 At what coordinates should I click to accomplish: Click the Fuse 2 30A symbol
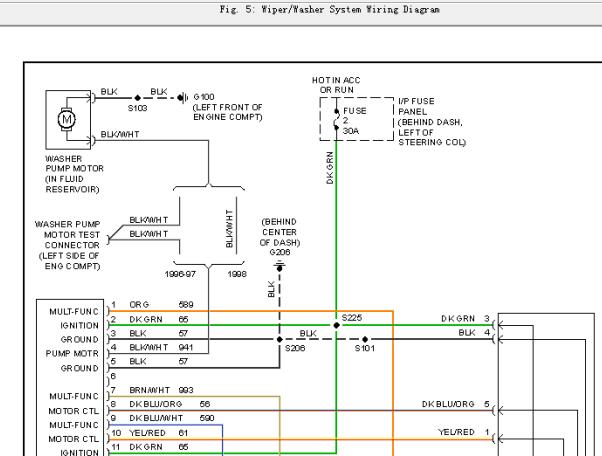point(337,120)
